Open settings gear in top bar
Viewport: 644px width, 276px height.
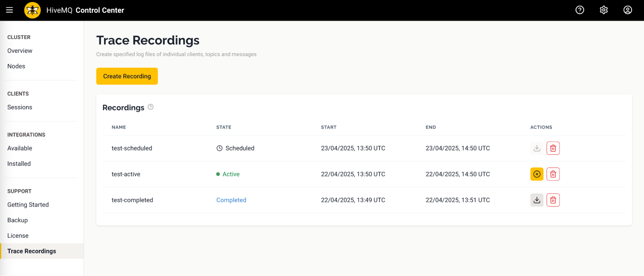603,10
